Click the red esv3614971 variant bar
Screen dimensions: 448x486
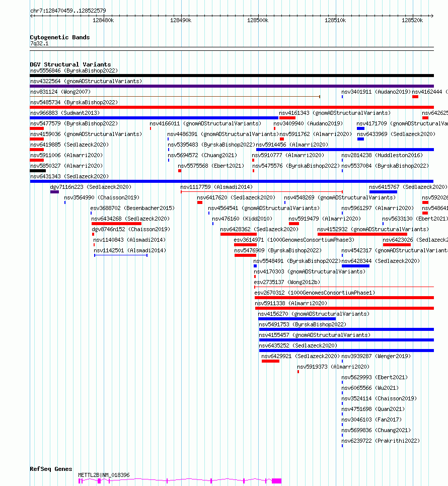245,245
